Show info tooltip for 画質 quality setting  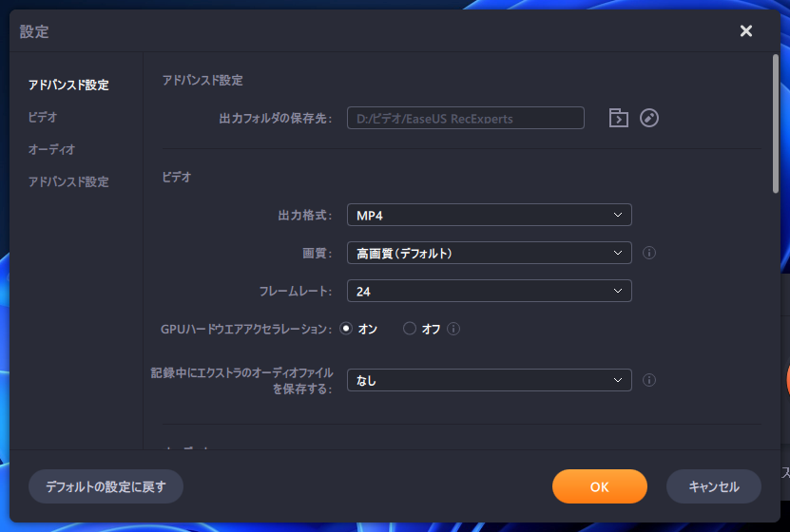(649, 253)
